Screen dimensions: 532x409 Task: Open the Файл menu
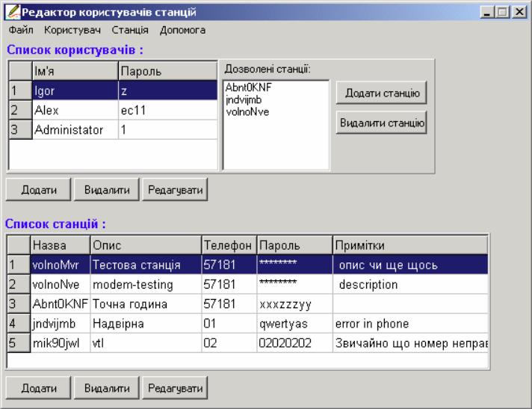(x=21, y=30)
